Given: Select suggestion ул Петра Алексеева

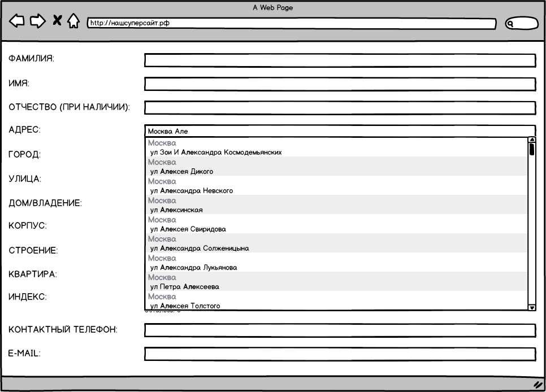Looking at the screenshot, I should point(336,281).
